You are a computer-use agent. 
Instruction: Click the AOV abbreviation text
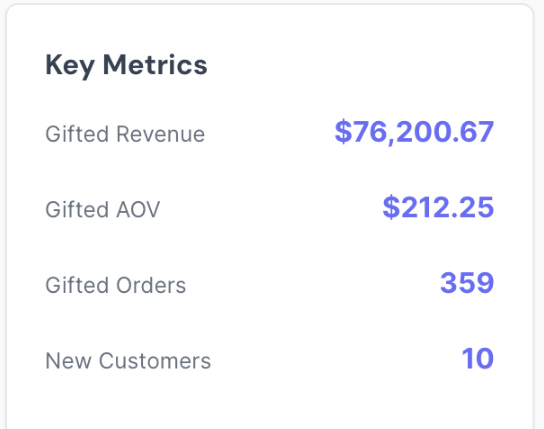138,209
